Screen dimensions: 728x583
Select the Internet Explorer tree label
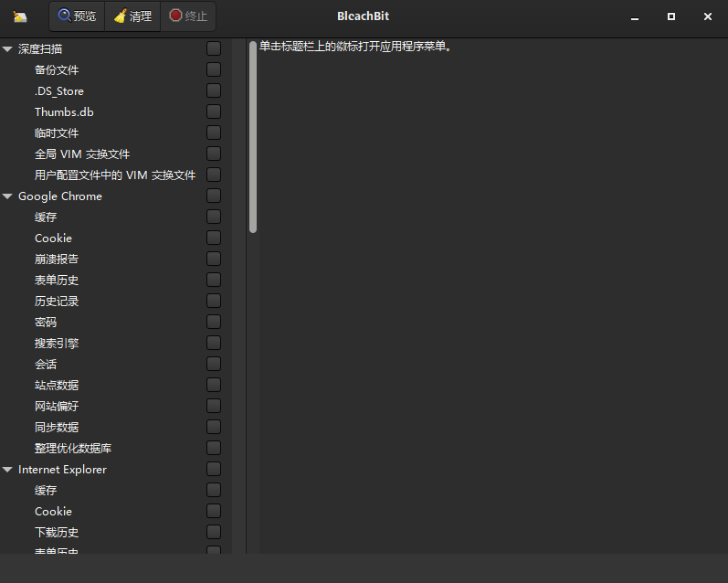(x=62, y=469)
